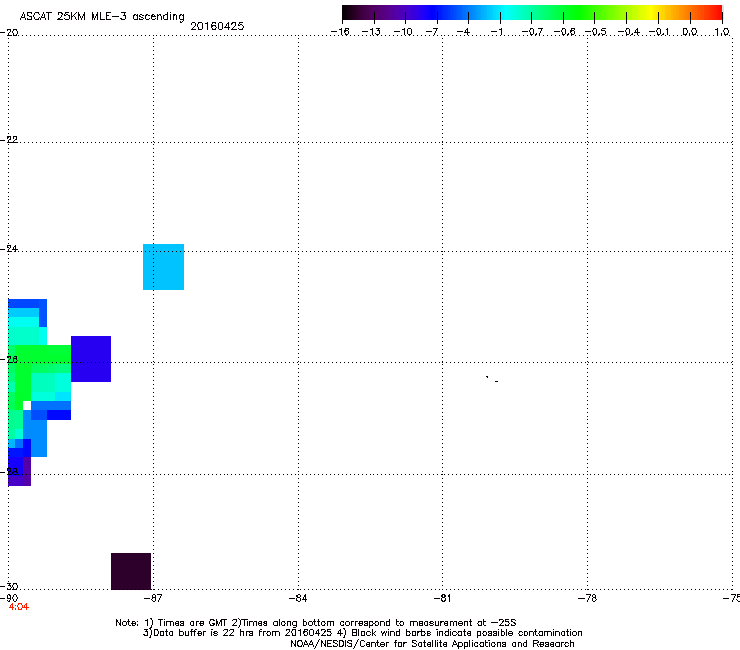This screenshot has height=650, width=740.
Task: Click the "-20" latitude axis label
Action: (9, 33)
